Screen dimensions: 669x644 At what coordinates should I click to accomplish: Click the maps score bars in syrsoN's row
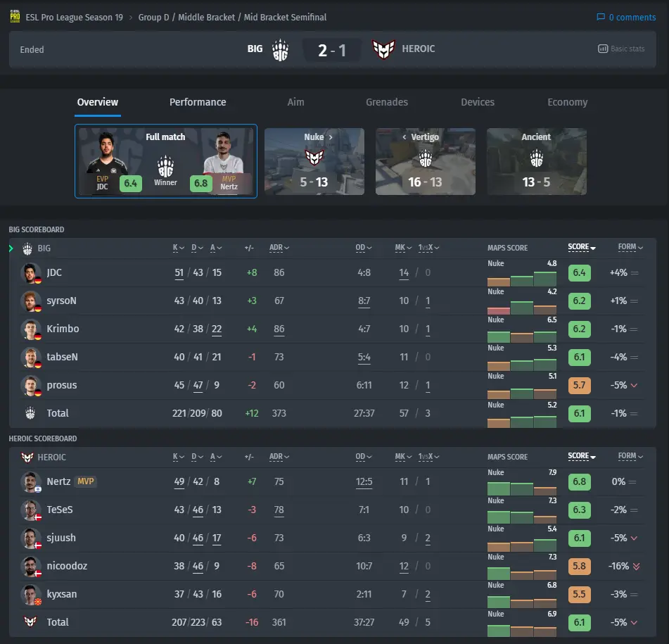click(522, 308)
